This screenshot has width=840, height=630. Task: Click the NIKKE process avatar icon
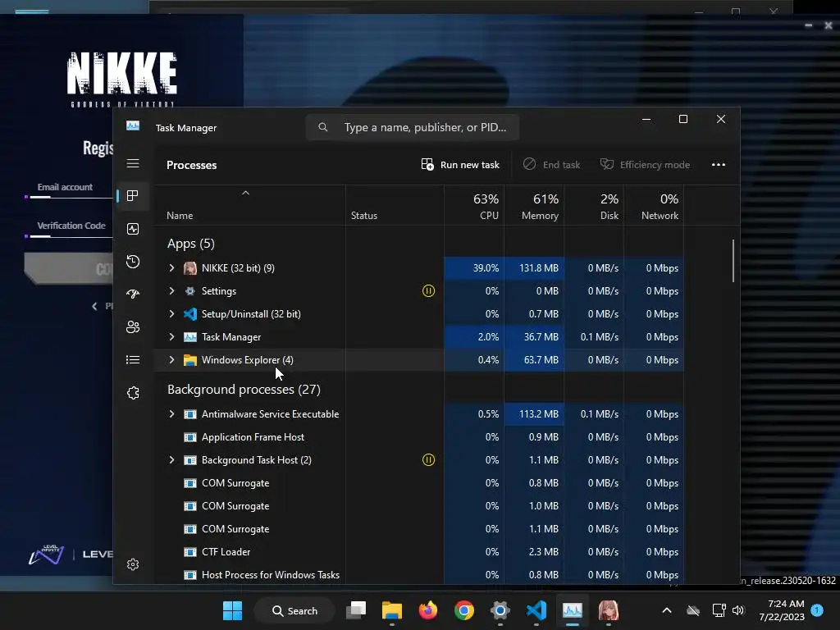[x=190, y=268]
